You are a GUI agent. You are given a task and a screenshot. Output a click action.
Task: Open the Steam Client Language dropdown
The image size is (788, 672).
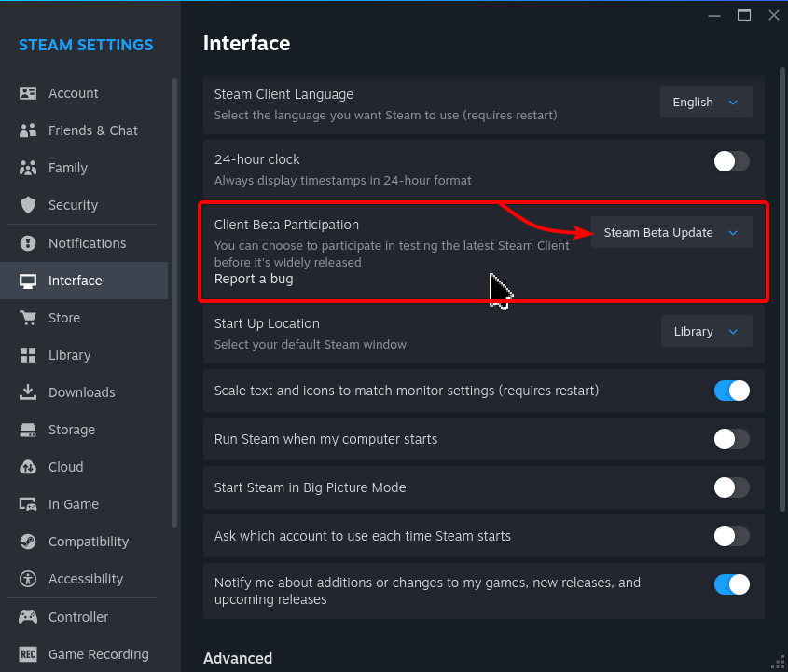(x=706, y=102)
